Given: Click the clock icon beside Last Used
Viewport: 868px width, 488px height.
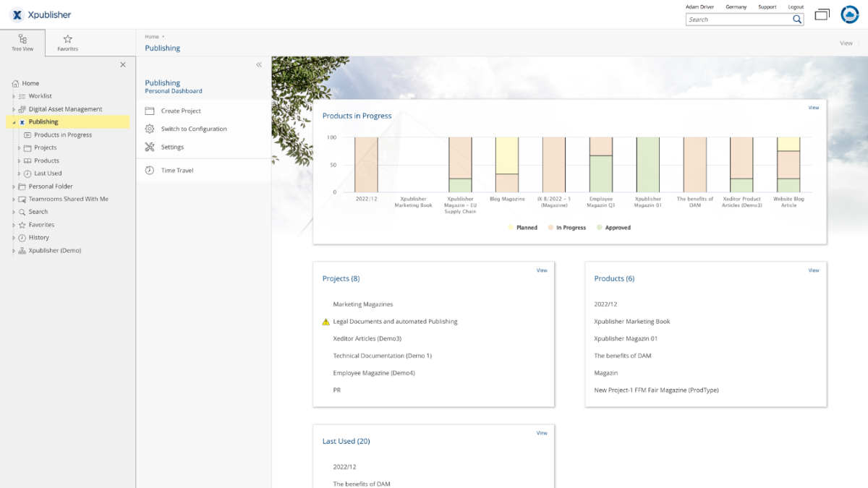Looking at the screenshot, I should (x=27, y=174).
